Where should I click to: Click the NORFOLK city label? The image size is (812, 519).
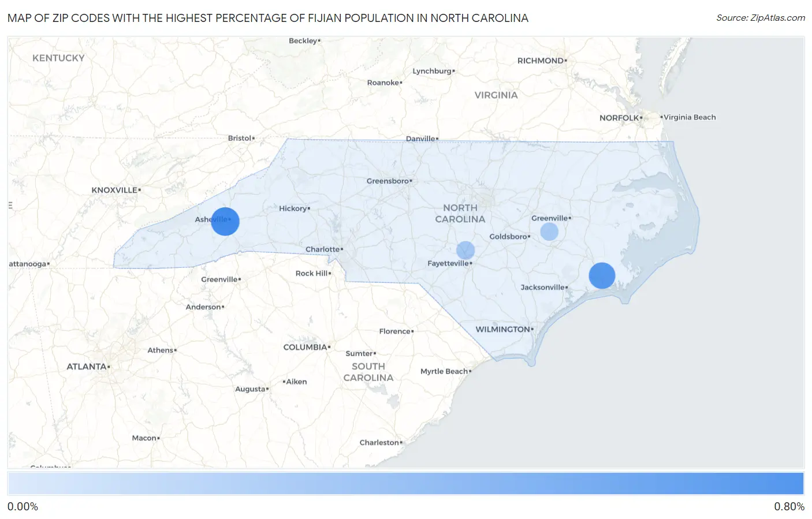(619, 118)
